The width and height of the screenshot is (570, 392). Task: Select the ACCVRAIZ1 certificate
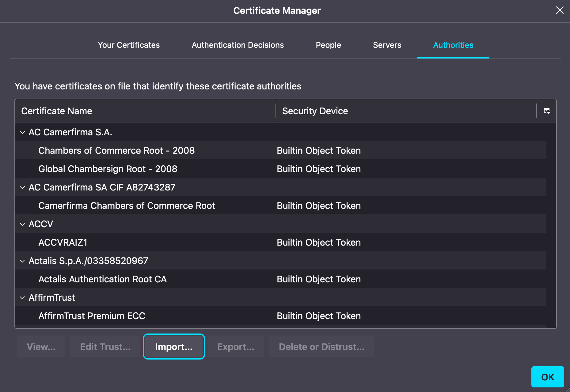point(63,242)
